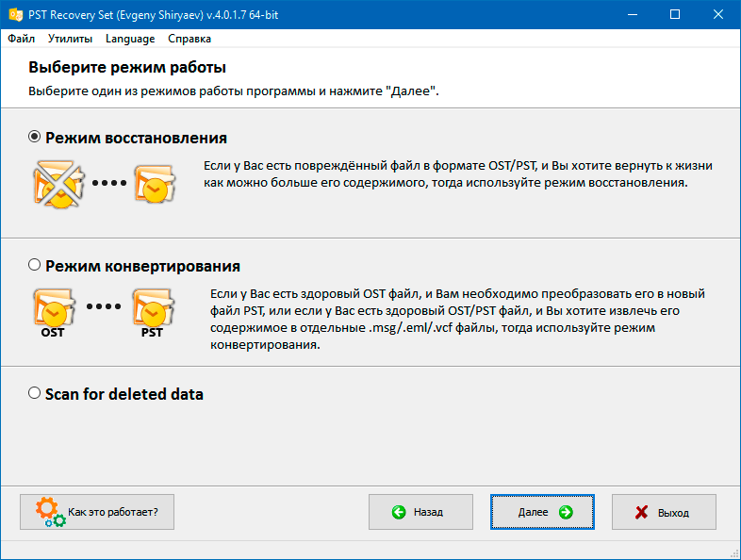Click the resize grip in the status bar corner
The height and width of the screenshot is (560, 741).
[734, 553]
